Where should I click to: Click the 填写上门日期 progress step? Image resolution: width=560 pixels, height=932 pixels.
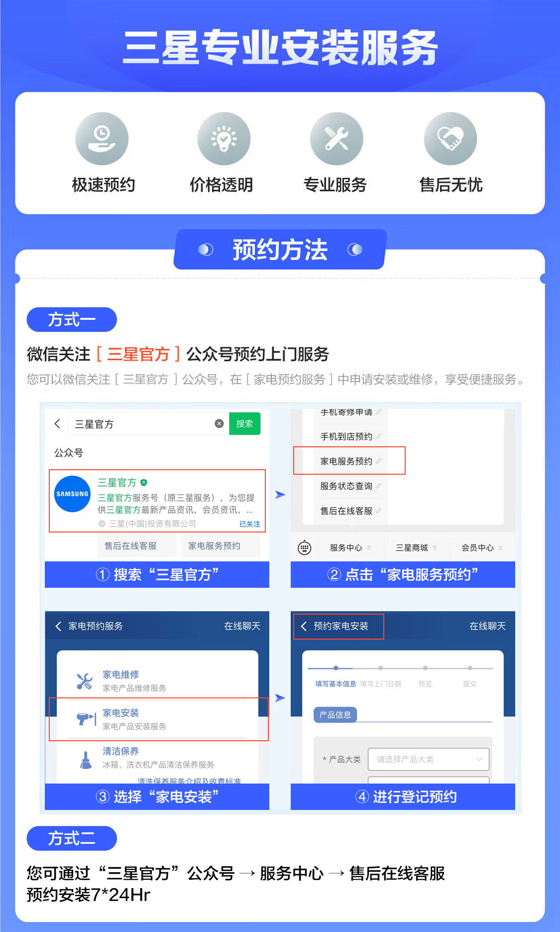click(380, 684)
